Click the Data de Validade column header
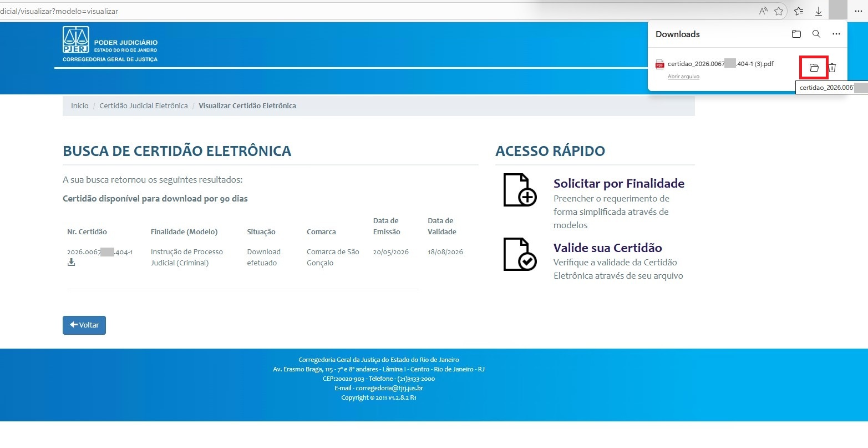The image size is (868, 448). pyautogui.click(x=442, y=226)
